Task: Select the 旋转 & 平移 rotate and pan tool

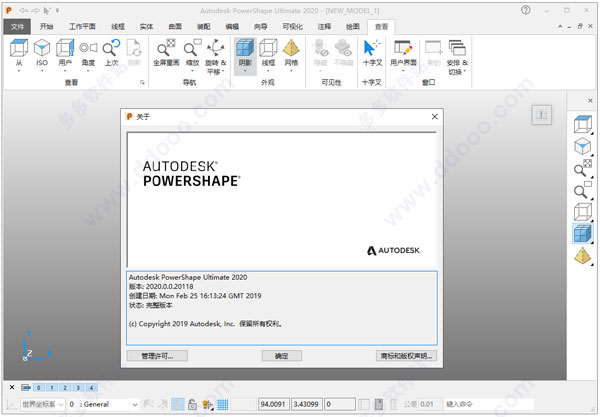Action: pyautogui.click(x=215, y=48)
